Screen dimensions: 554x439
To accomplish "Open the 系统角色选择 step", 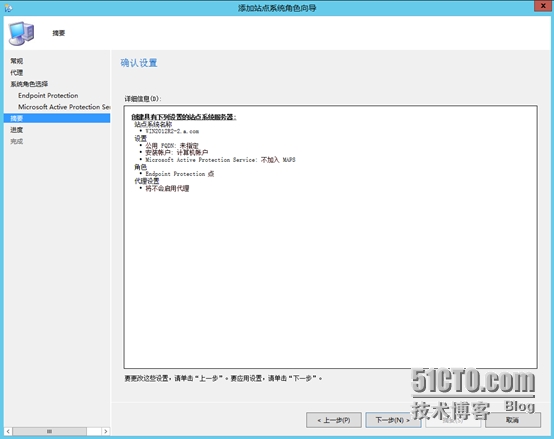I will point(29,84).
